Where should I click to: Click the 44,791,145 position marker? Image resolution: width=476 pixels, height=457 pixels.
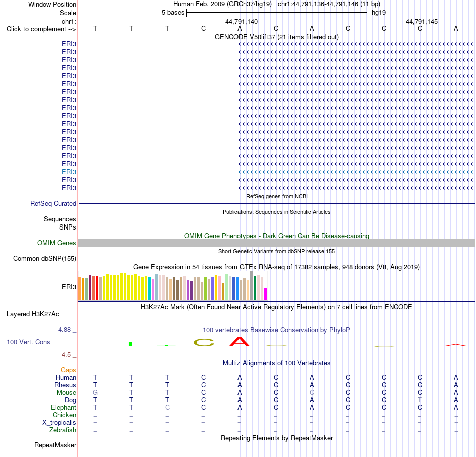[422, 21]
